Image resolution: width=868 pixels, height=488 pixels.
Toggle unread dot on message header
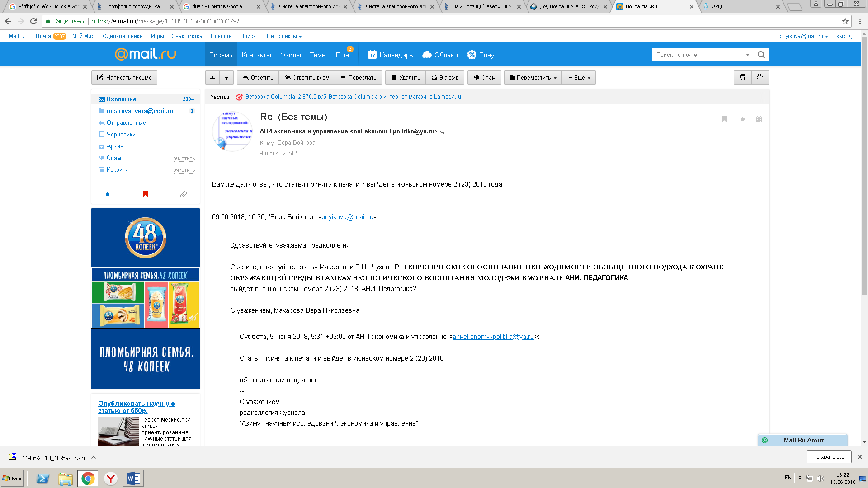[742, 119]
